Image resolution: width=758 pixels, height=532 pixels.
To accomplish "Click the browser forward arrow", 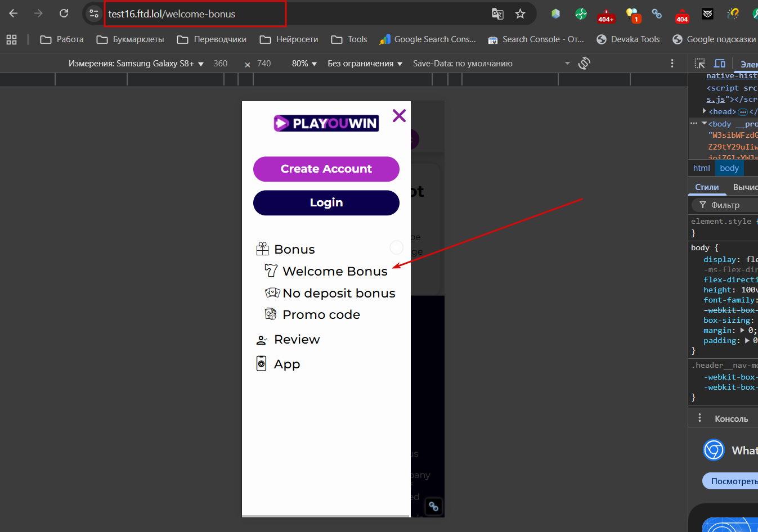I will pyautogui.click(x=38, y=13).
